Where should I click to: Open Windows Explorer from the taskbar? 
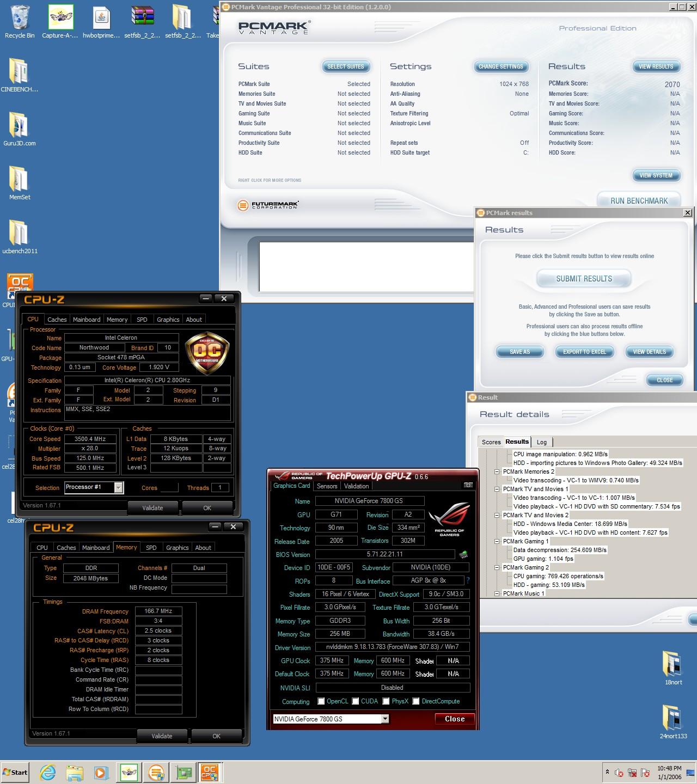pyautogui.click(x=75, y=773)
